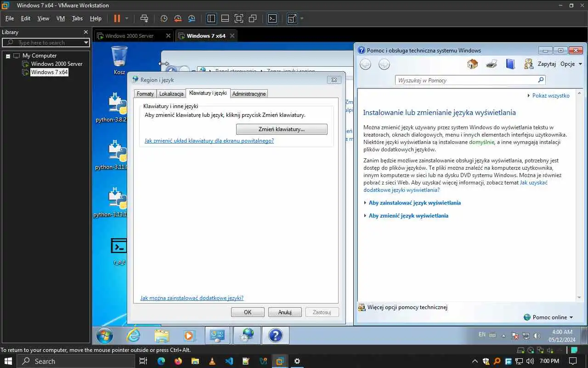588x368 pixels.
Task: Browse Help contents via the book icon
Action: [510, 64]
